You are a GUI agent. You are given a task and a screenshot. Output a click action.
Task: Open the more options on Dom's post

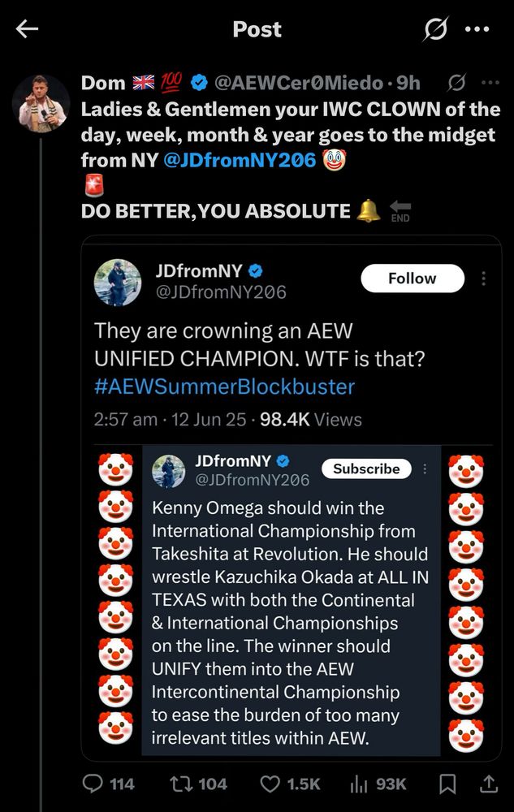pyautogui.click(x=490, y=82)
